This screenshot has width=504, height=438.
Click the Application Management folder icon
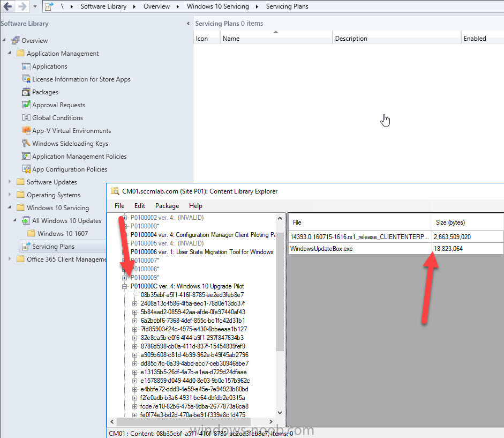point(20,53)
